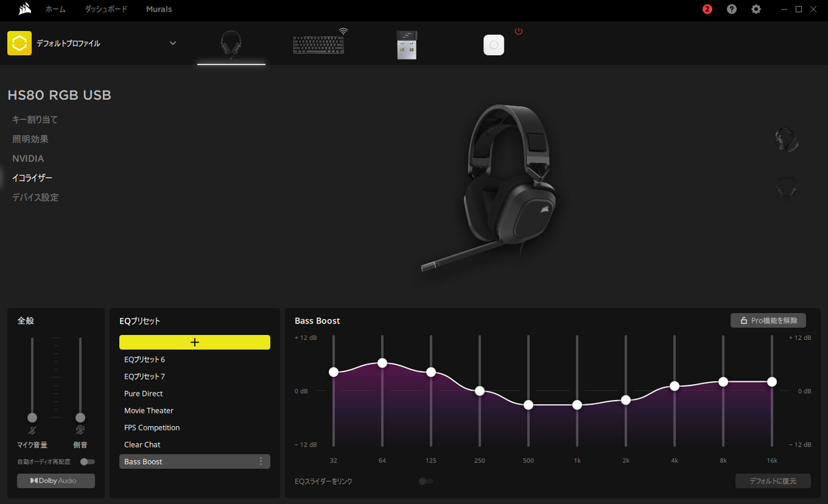Select Pure Direct preset
The image size is (828, 504).
(195, 394)
